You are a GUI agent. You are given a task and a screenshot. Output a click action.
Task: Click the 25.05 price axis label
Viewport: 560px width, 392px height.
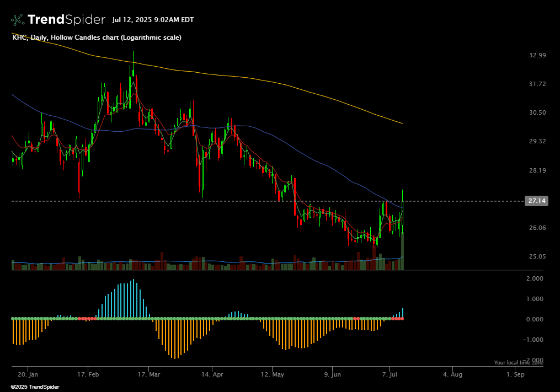[537, 256]
